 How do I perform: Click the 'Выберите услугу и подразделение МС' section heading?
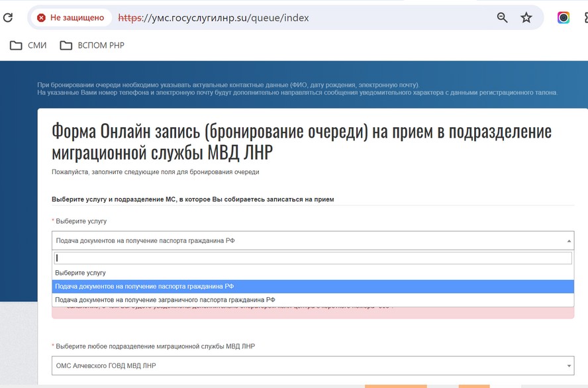tap(193, 199)
